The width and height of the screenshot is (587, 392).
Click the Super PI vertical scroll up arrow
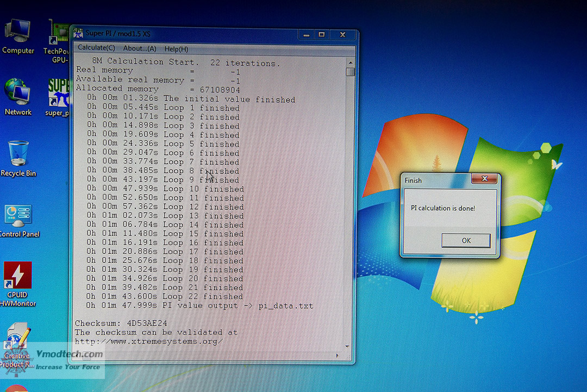(351, 63)
